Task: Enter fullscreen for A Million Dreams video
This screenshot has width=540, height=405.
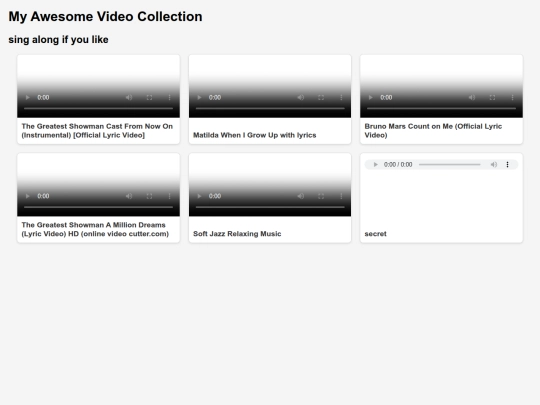Action: pos(149,196)
